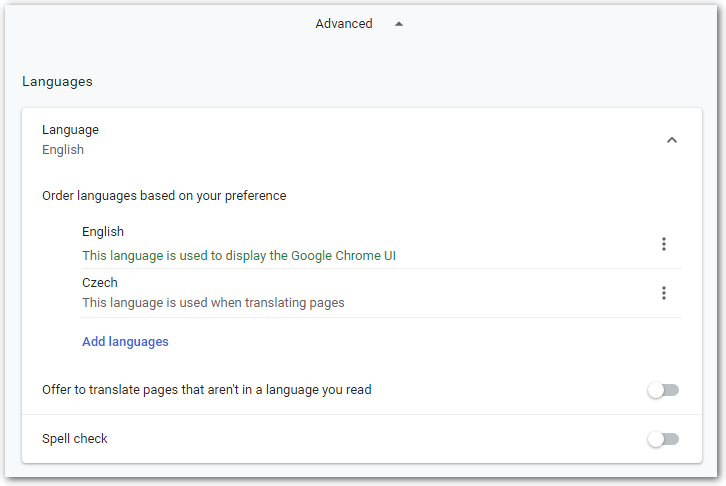Click the Add languages link

(x=125, y=342)
